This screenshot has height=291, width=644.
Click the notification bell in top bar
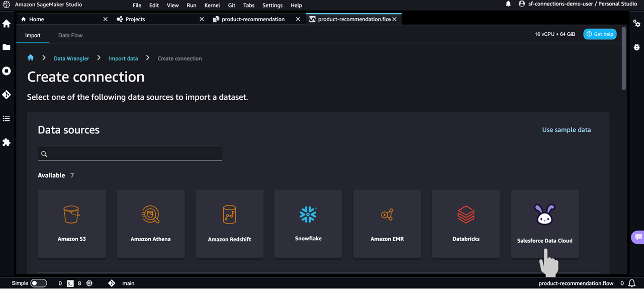coord(508,5)
